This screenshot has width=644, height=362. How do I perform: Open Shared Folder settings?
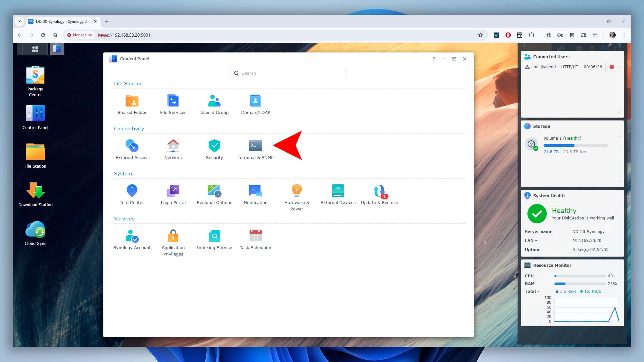(x=132, y=105)
